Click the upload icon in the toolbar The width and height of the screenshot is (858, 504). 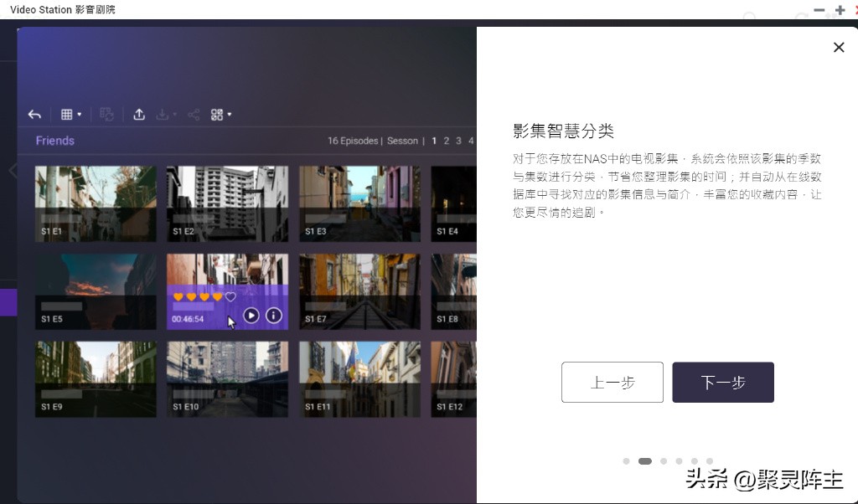tap(139, 114)
